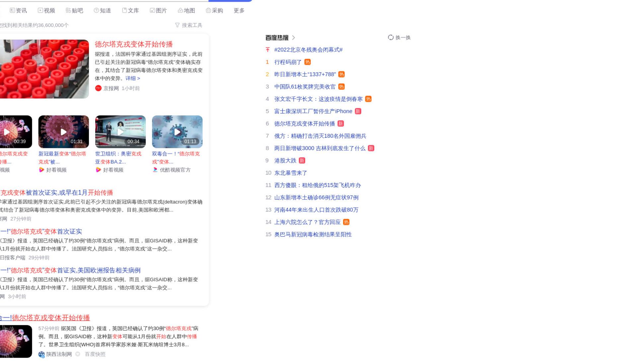Viewport: 637px width, 364px height.
Task: Play the 00:39 video thumbnail
Action: (15, 132)
